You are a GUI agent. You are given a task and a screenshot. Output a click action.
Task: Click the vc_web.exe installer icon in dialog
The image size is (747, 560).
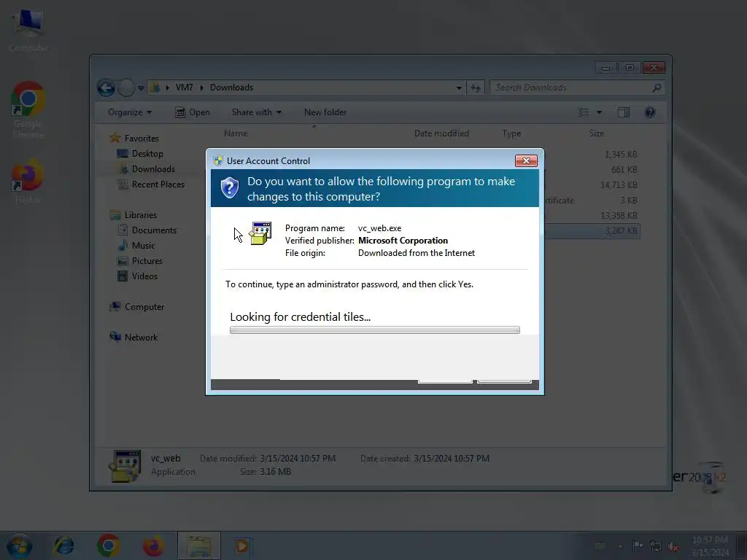(260, 233)
